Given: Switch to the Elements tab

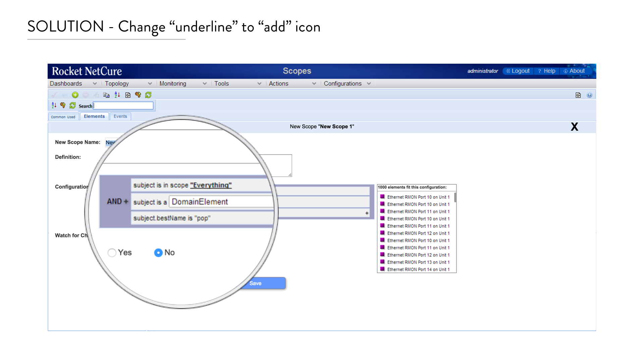Looking at the screenshot, I should click(94, 116).
